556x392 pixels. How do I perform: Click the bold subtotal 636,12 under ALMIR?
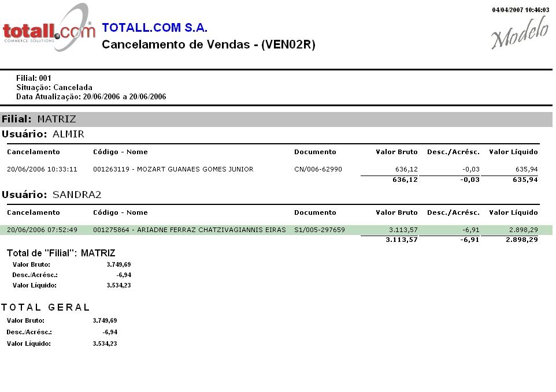(x=405, y=180)
